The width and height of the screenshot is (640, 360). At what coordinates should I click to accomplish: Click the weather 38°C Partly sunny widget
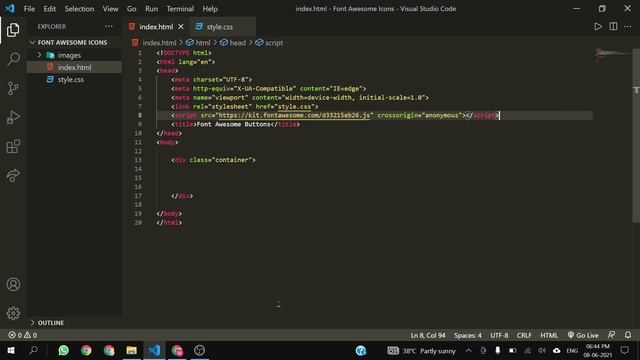point(421,351)
